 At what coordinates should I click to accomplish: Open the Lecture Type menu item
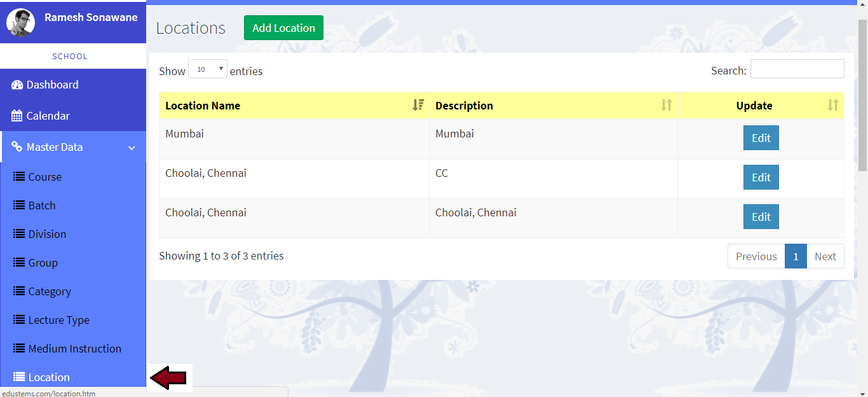click(58, 320)
